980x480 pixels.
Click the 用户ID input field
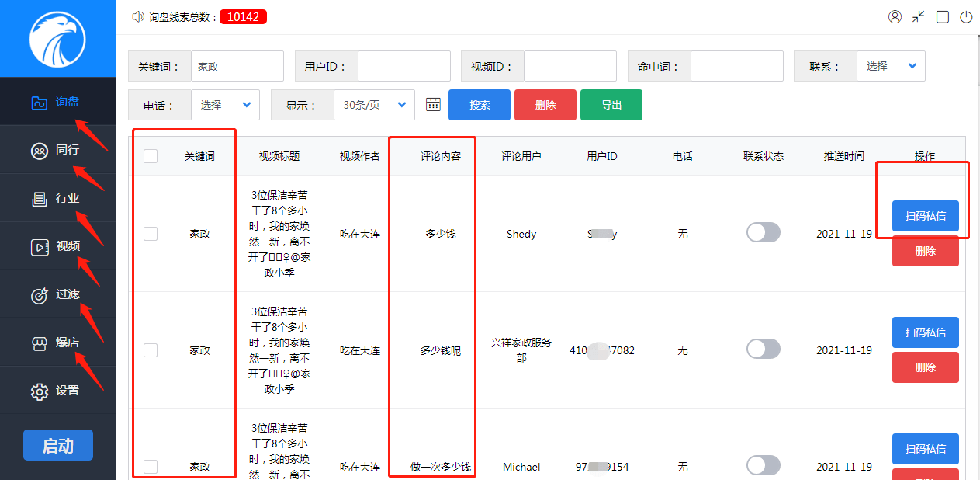(x=403, y=67)
